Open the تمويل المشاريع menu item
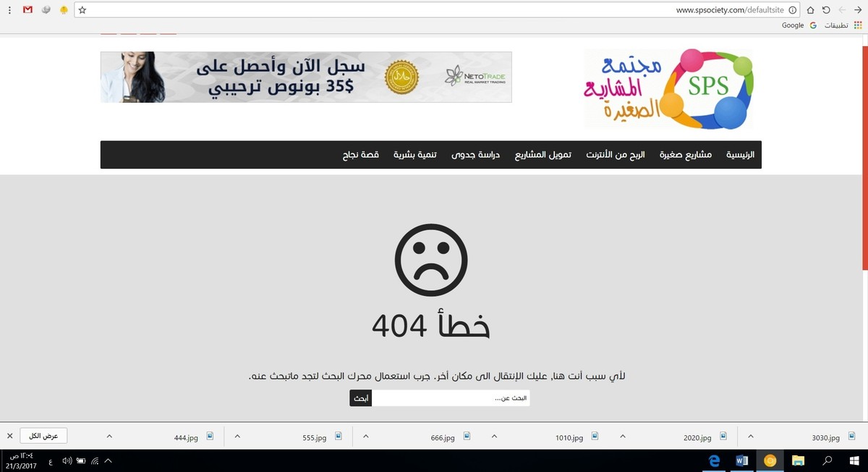The width and height of the screenshot is (868, 472). [x=542, y=155]
